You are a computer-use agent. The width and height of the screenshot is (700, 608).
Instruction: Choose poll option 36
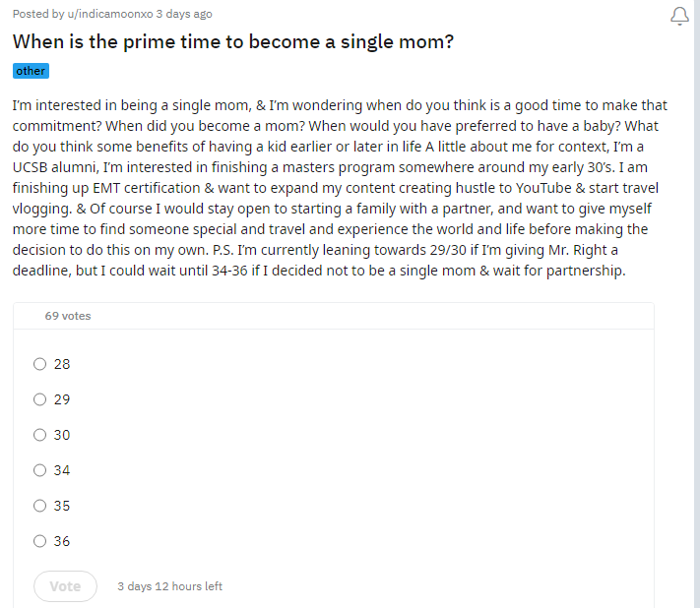click(40, 541)
